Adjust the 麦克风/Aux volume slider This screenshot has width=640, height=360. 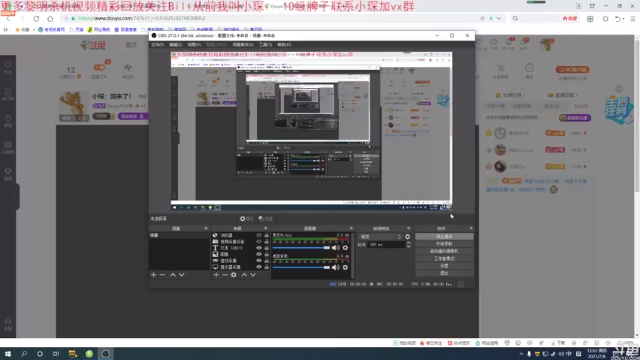pos(301,248)
